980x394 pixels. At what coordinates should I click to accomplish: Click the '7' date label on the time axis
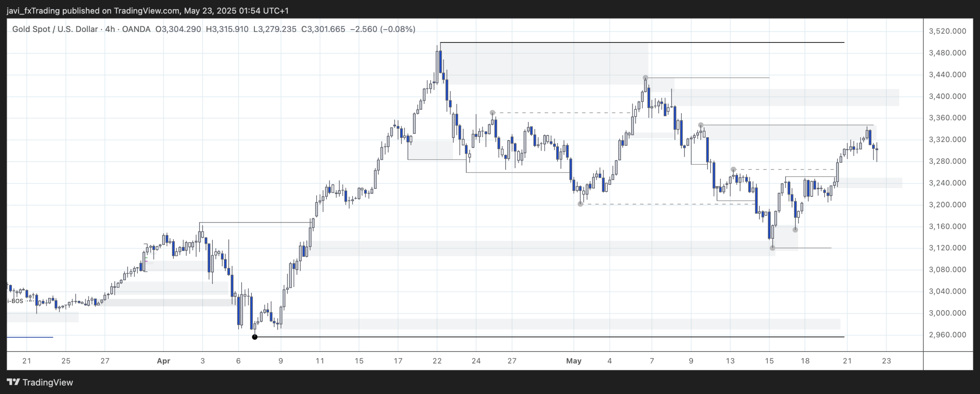652,361
